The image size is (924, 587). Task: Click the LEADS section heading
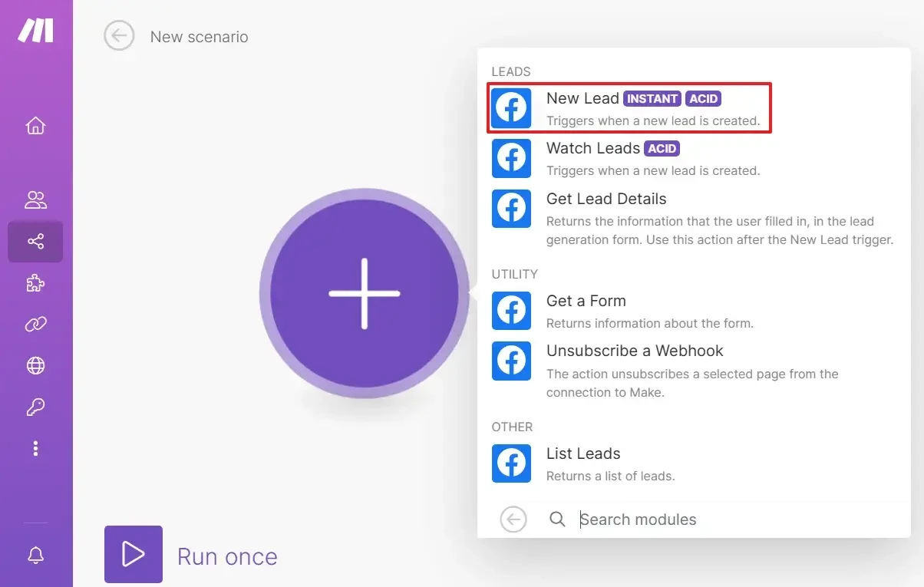[x=511, y=71]
